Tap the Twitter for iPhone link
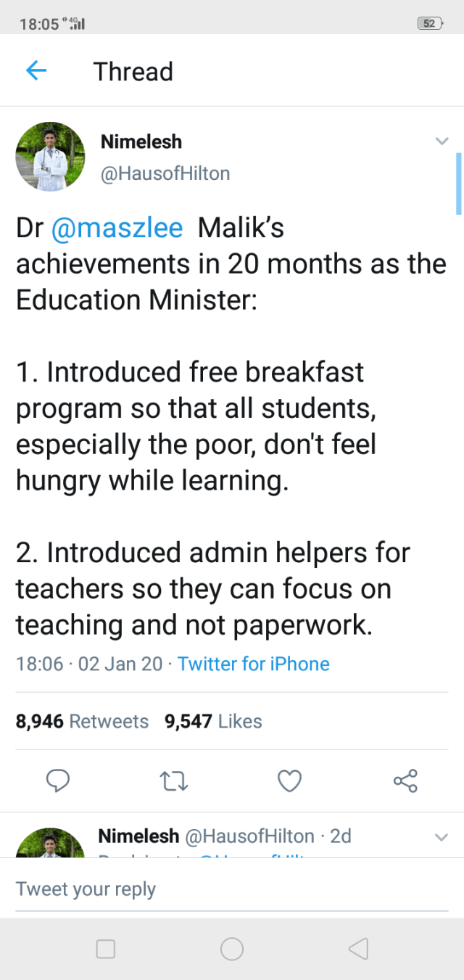This screenshot has width=464, height=980. [253, 664]
